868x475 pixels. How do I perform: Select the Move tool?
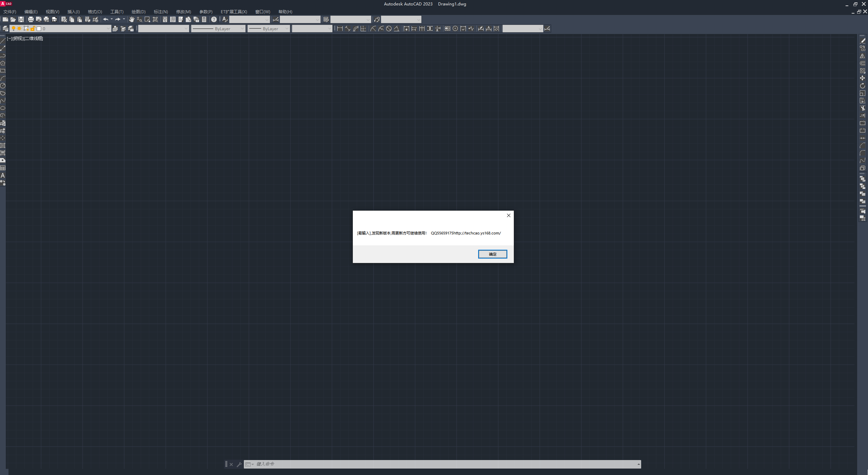863,78
